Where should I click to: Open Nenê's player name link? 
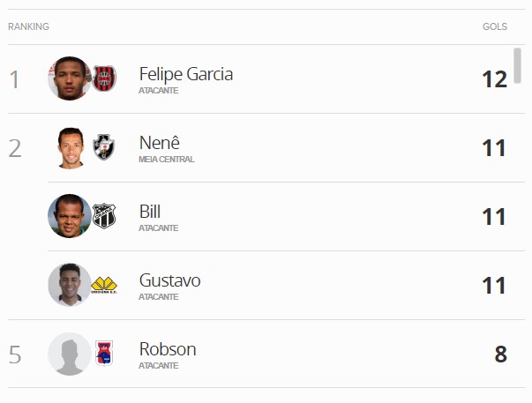click(x=160, y=143)
